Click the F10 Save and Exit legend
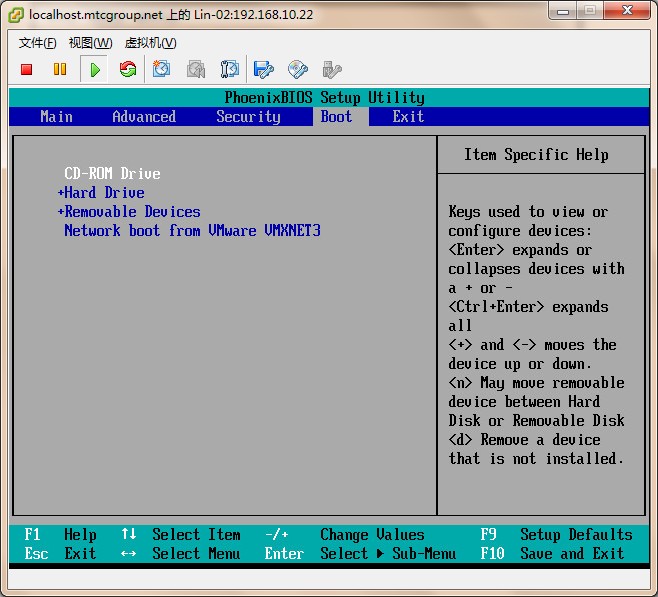 tap(552, 553)
